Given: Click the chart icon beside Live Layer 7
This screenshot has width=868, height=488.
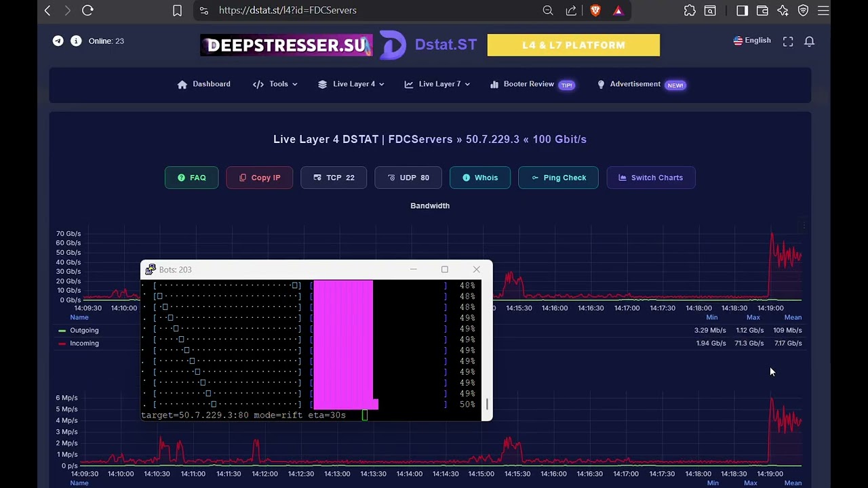Looking at the screenshot, I should pos(409,85).
